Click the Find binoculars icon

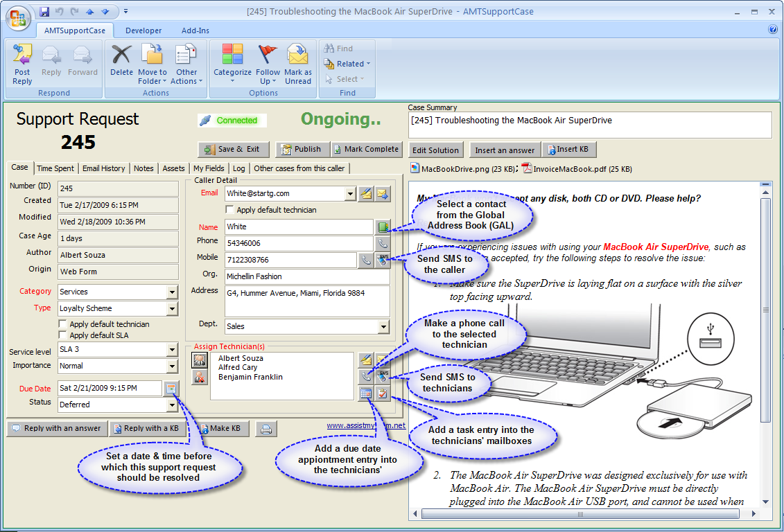coord(329,48)
